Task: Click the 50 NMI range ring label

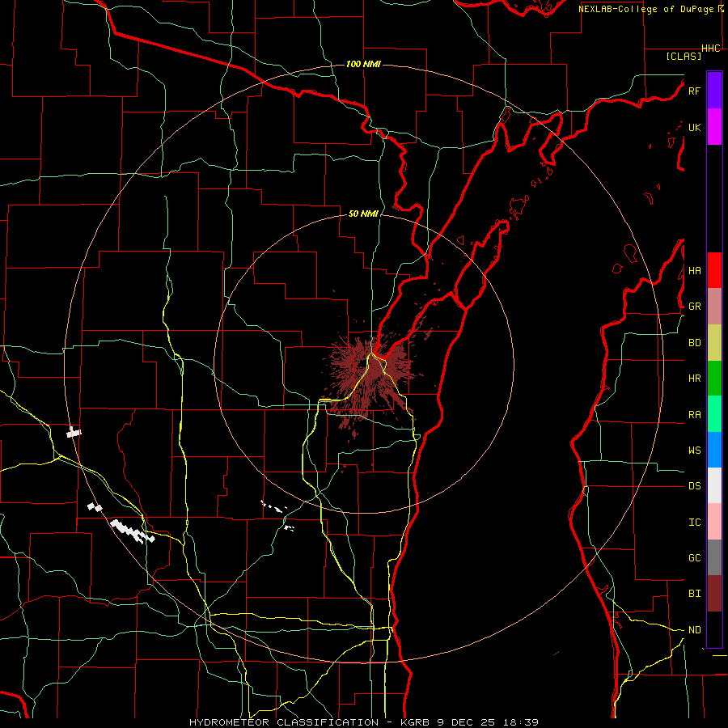Action: coord(363,214)
